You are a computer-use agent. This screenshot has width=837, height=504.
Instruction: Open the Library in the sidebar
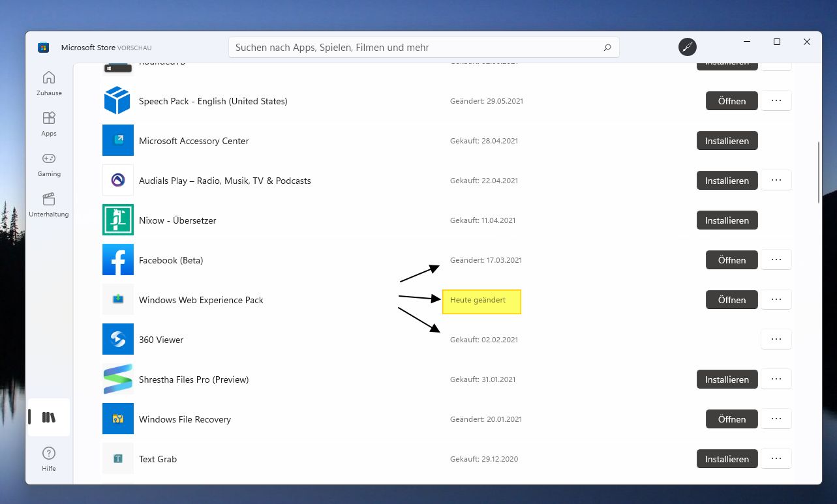[49, 417]
